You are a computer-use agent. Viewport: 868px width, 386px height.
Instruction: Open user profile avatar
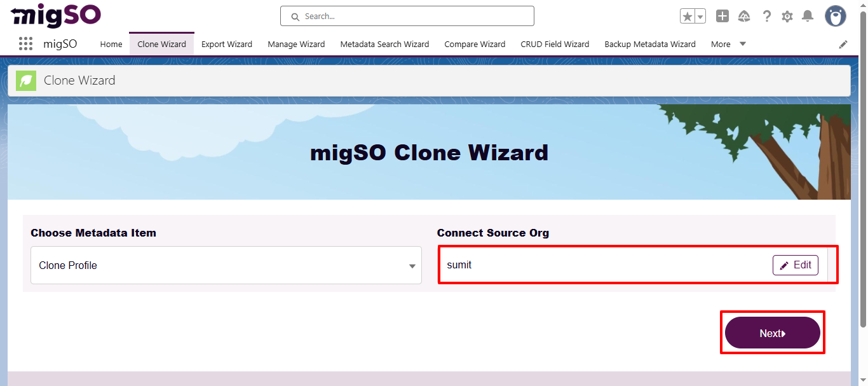[836, 17]
